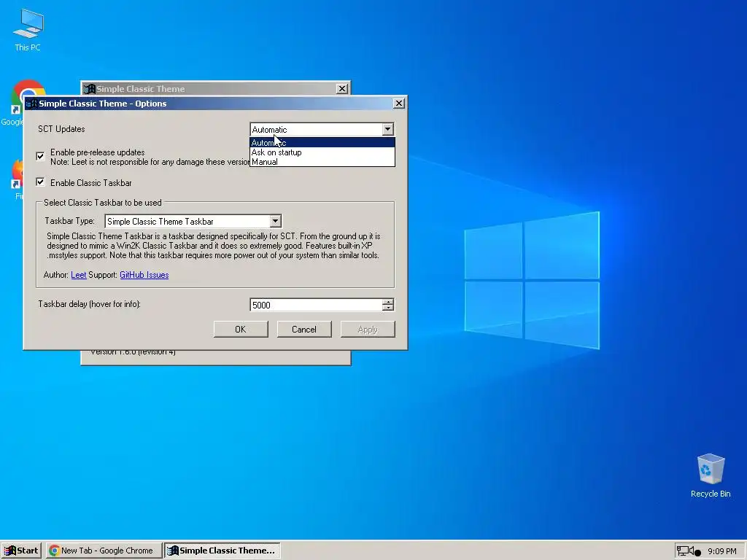Increase Taskbar delay with up arrow
The height and width of the screenshot is (560, 747).
[x=388, y=302]
